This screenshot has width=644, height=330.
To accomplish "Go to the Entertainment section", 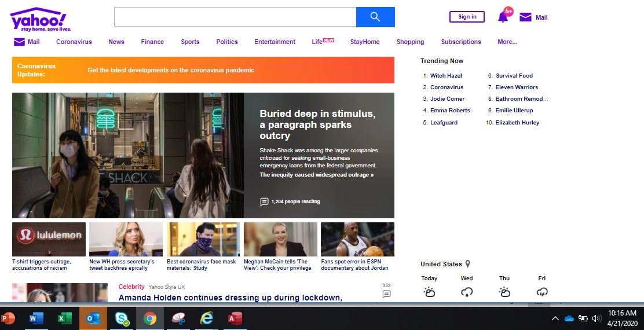I will (275, 42).
